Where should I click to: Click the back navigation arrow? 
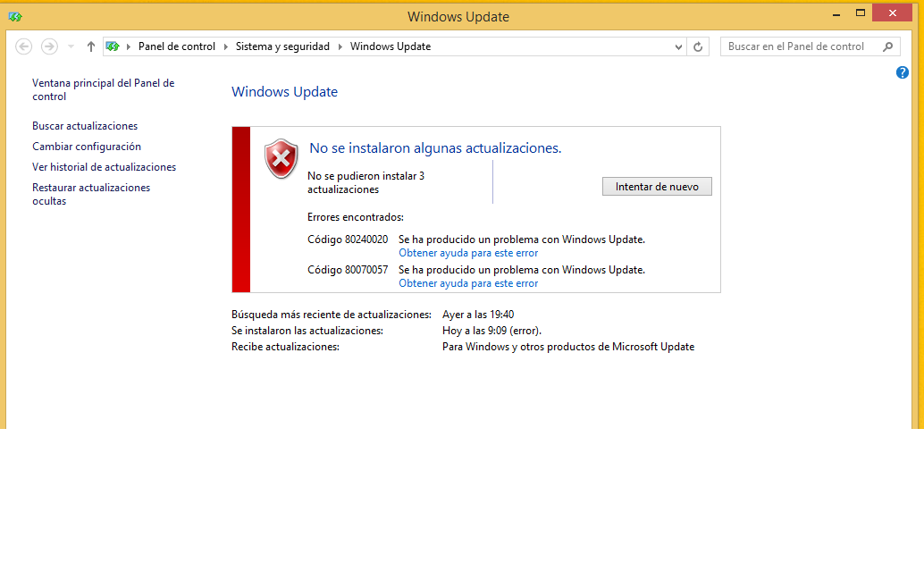point(23,46)
